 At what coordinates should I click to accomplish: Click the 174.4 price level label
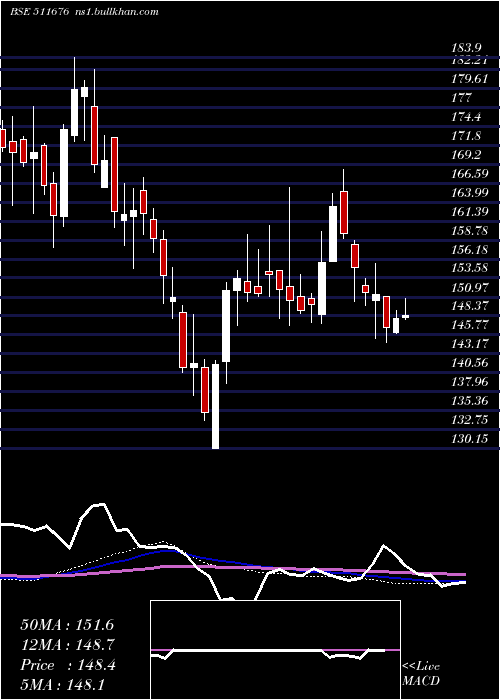point(467,117)
